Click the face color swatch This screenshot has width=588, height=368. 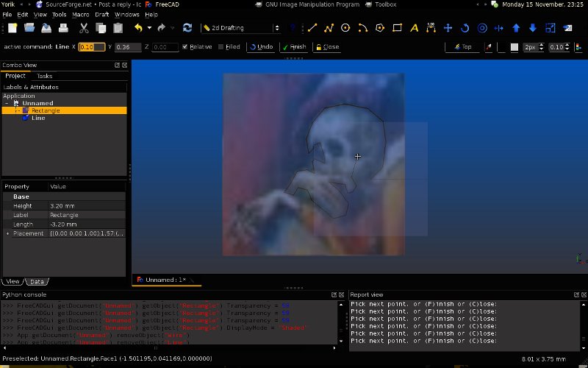pos(514,47)
